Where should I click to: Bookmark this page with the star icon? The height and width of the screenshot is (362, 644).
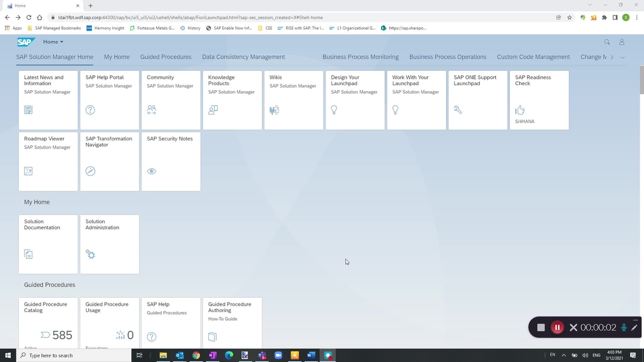click(x=569, y=17)
